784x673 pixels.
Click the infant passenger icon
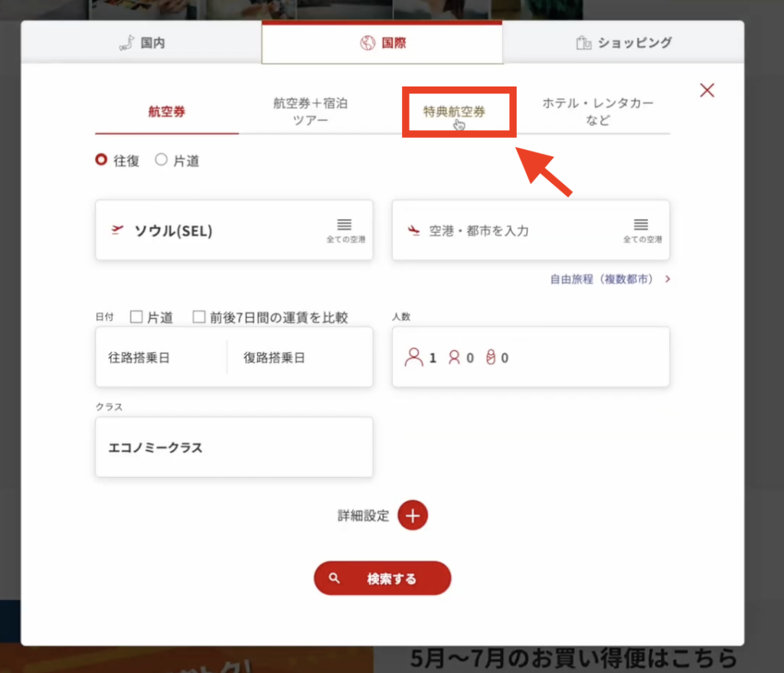[491, 357]
